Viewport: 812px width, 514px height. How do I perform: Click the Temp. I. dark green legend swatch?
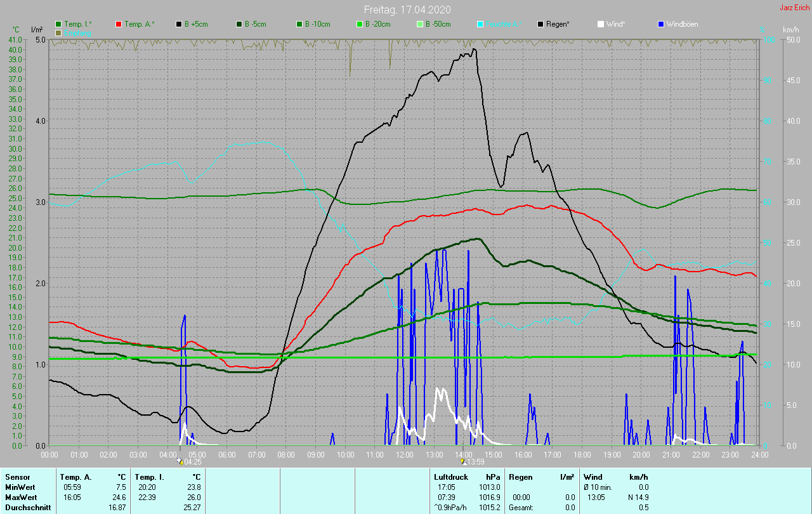pyautogui.click(x=58, y=24)
